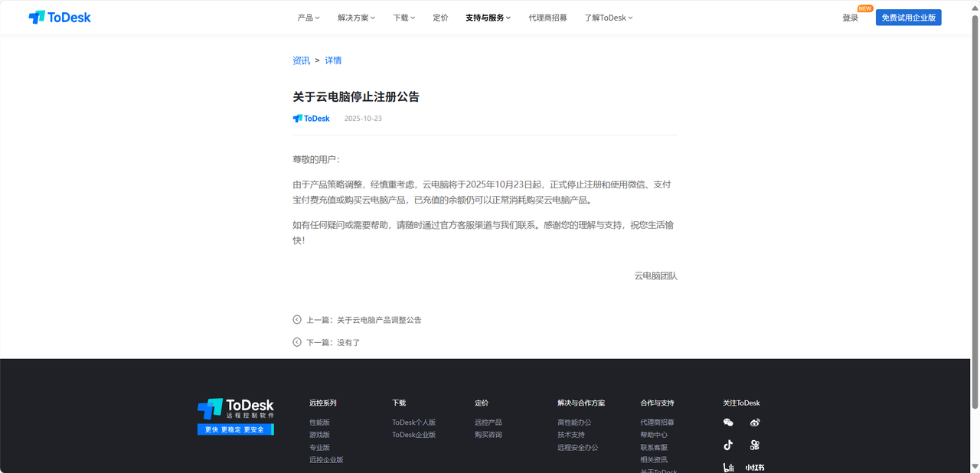This screenshot has height=473, width=980.
Task: Open the 购买咨询 footer link
Action: 488,435
